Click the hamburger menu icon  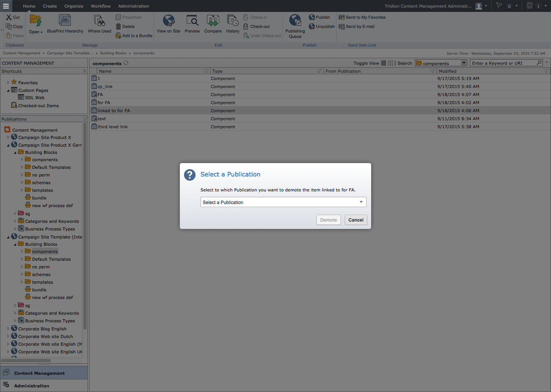pyautogui.click(x=6, y=6)
